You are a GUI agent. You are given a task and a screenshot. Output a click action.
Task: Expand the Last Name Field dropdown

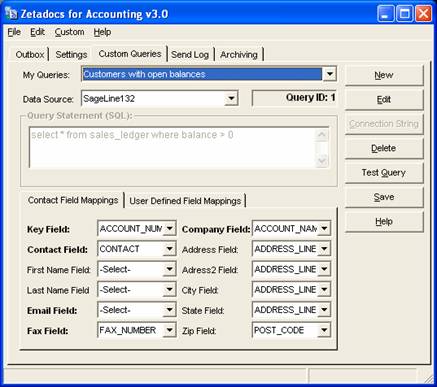[x=170, y=290]
